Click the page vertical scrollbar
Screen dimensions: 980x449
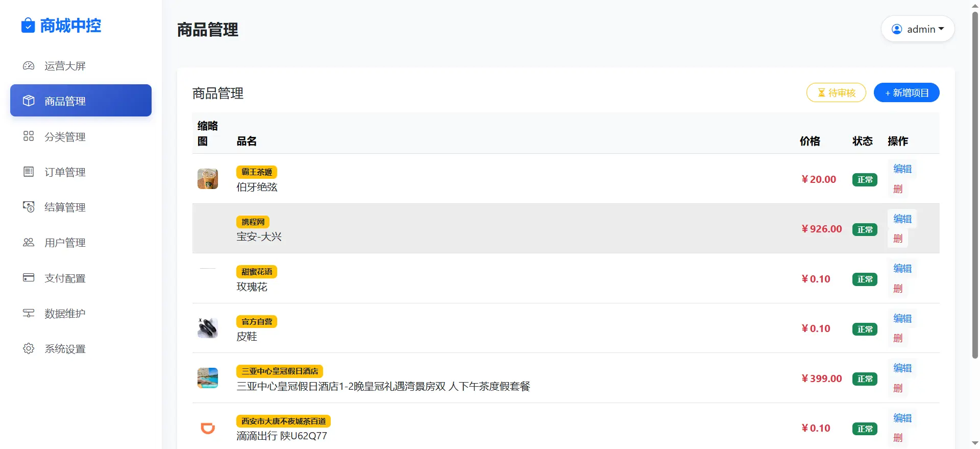coord(975,184)
